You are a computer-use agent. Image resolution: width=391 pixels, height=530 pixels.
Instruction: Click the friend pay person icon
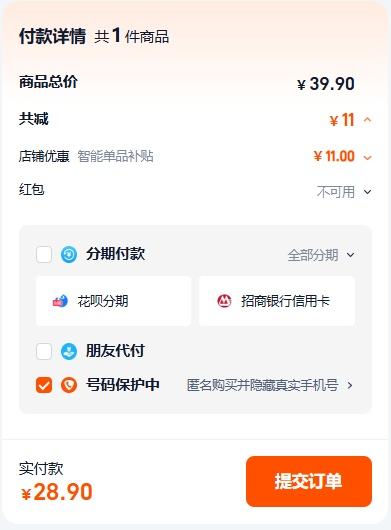[69, 351]
